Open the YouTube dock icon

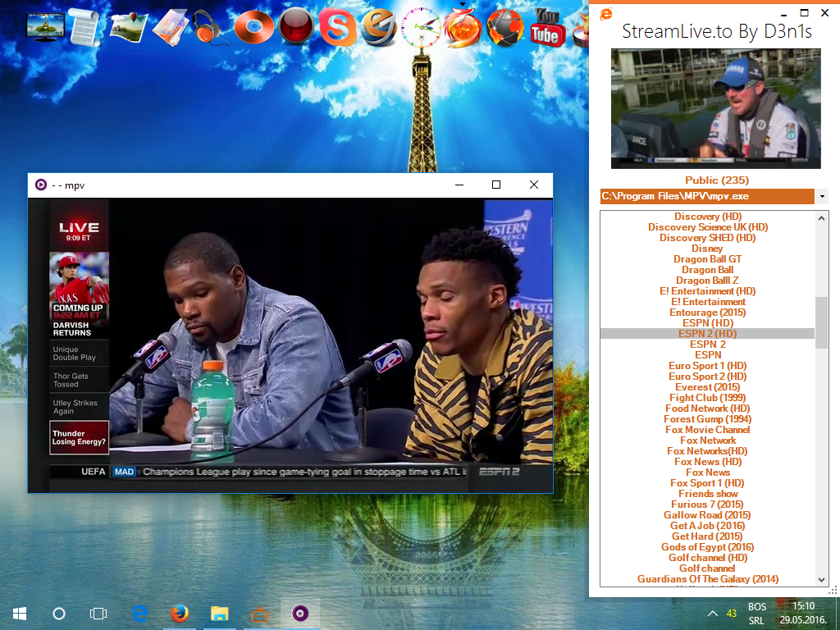pos(547,28)
